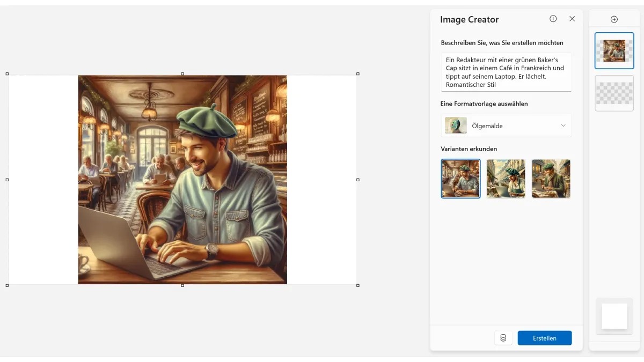Add a new layer with the plus icon
The width and height of the screenshot is (644, 362).
click(x=614, y=19)
